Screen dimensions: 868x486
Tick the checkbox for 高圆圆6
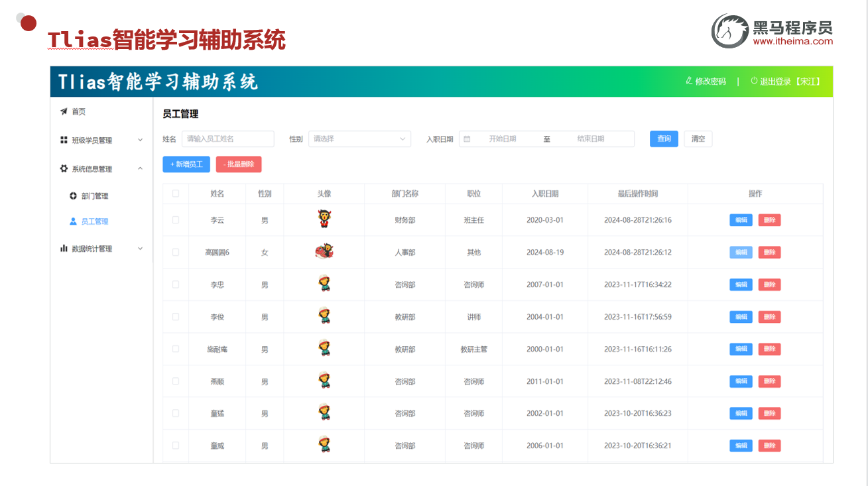[175, 252]
